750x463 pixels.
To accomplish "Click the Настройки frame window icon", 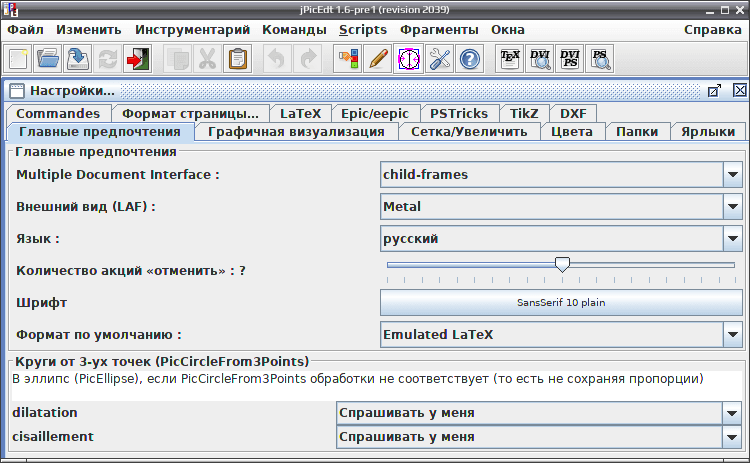I will (x=17, y=90).
